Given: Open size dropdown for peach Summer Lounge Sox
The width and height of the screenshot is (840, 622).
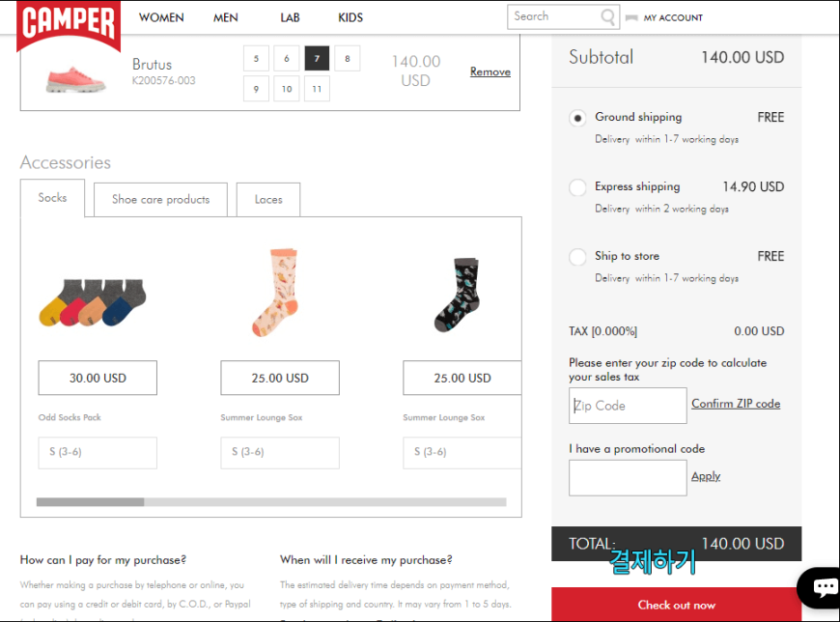Looking at the screenshot, I should tap(280, 453).
